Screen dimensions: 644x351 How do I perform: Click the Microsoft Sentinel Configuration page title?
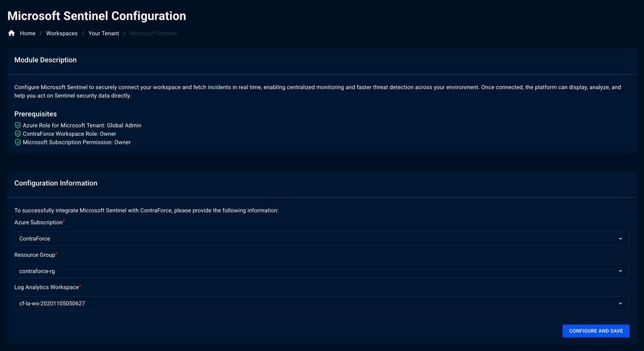(97, 16)
